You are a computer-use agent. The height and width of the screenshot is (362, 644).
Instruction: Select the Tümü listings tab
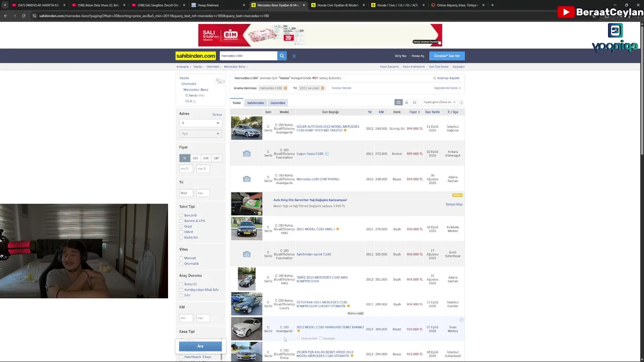point(236,103)
